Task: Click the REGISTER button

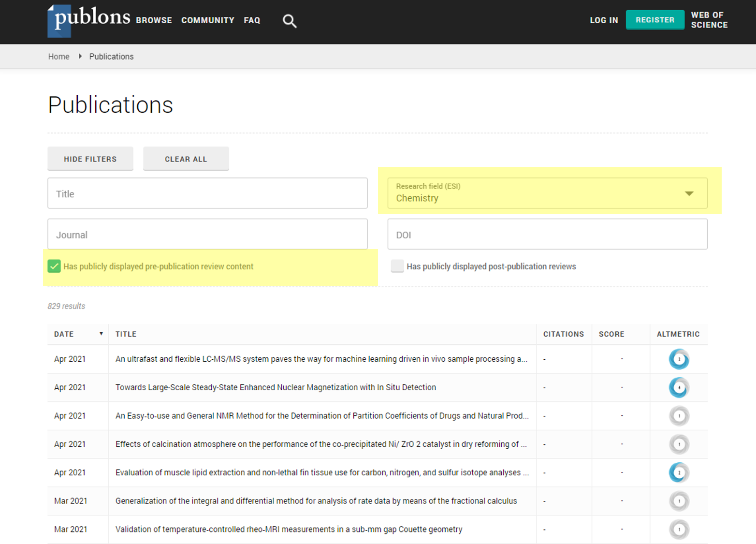Action: pyautogui.click(x=655, y=20)
